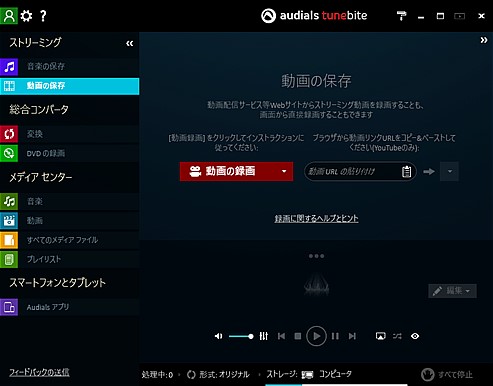493x386 pixels.
Task: Mute the audio with speaker icon
Action: point(218,336)
